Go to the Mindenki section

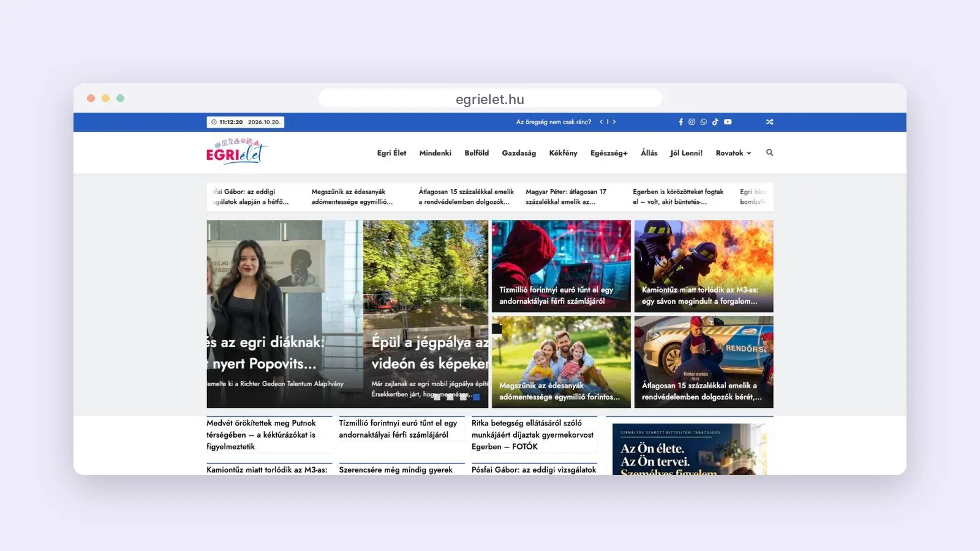[x=435, y=153]
